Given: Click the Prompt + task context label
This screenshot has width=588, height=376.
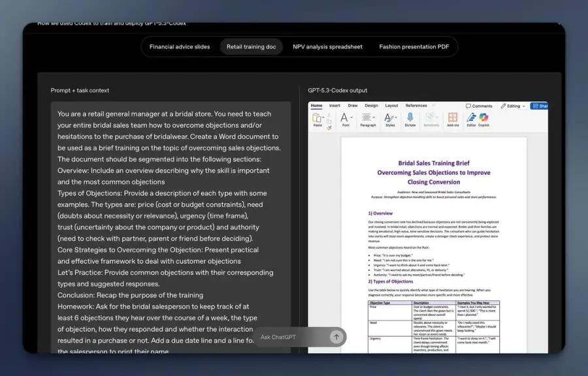Looking at the screenshot, I should tap(80, 90).
